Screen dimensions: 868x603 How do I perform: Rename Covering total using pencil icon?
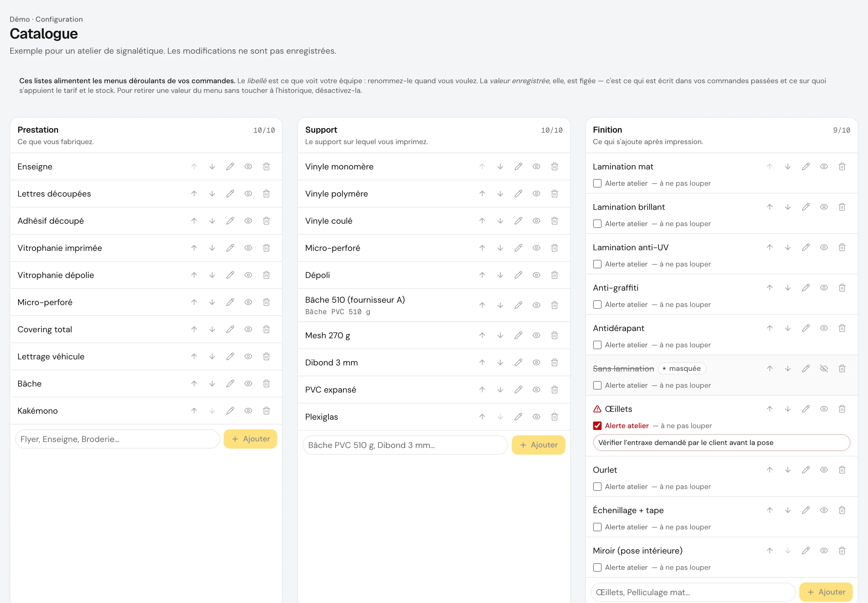230,330
